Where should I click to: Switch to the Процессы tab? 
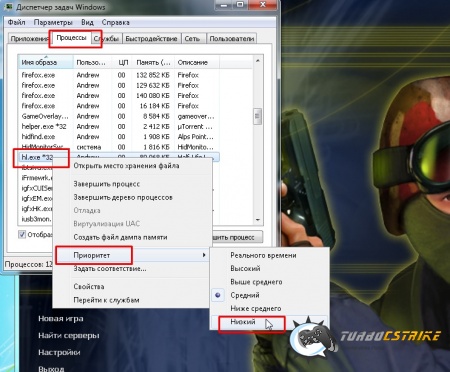click(71, 37)
